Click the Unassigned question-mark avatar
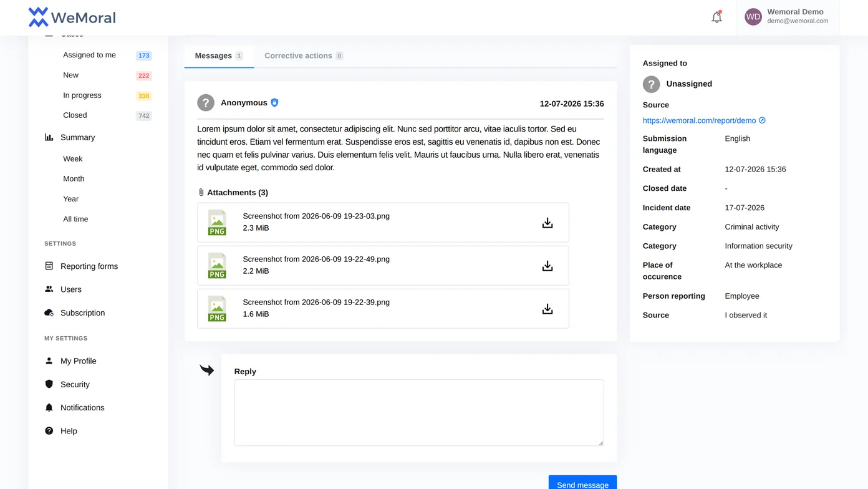The height and width of the screenshot is (489, 868). pyautogui.click(x=652, y=84)
